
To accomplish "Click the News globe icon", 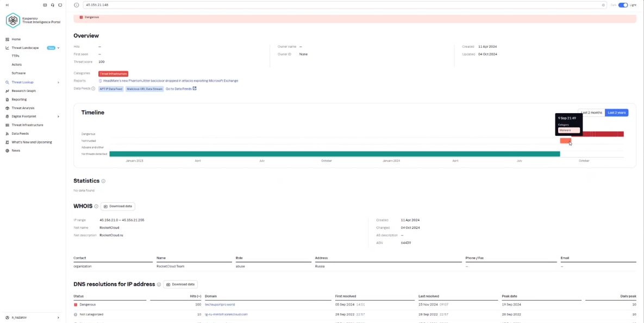I will (x=8, y=151).
